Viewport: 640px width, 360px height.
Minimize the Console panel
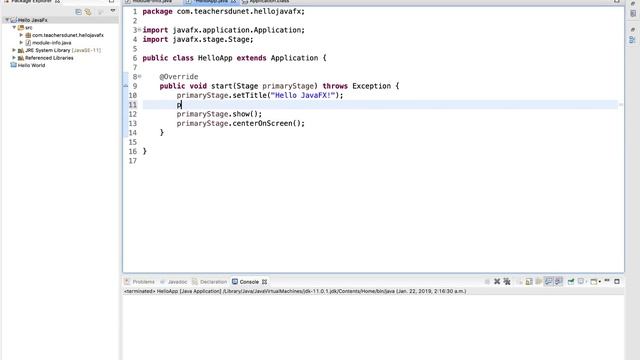[607, 280]
